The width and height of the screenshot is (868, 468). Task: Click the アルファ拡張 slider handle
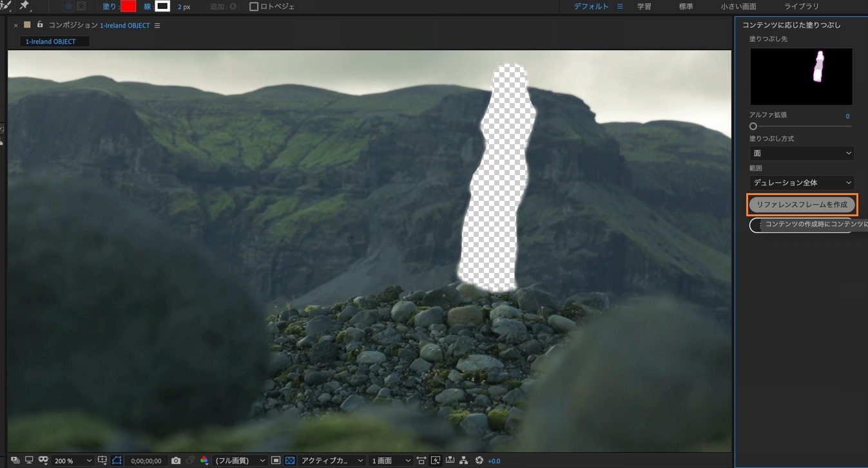coord(753,126)
